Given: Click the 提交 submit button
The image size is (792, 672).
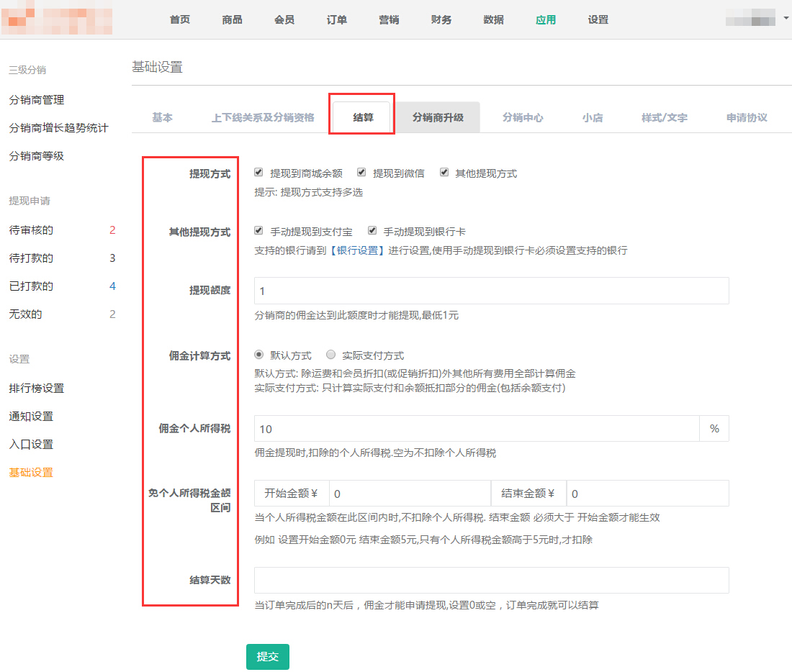Looking at the screenshot, I should pyautogui.click(x=267, y=656).
